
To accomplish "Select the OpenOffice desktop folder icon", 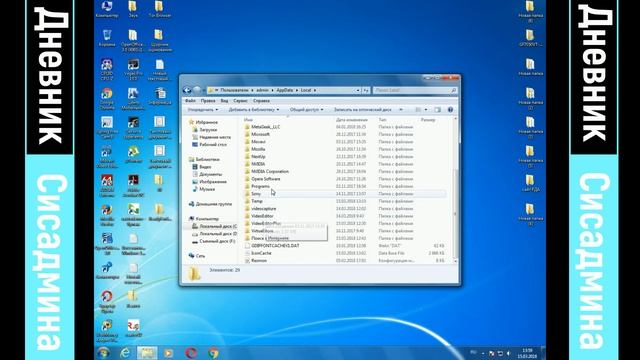I will (x=133, y=40).
